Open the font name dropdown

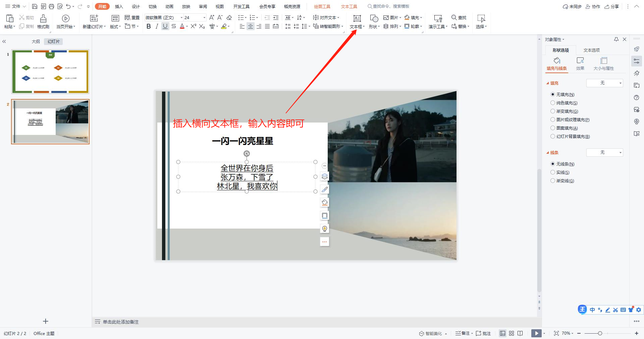[x=181, y=17]
